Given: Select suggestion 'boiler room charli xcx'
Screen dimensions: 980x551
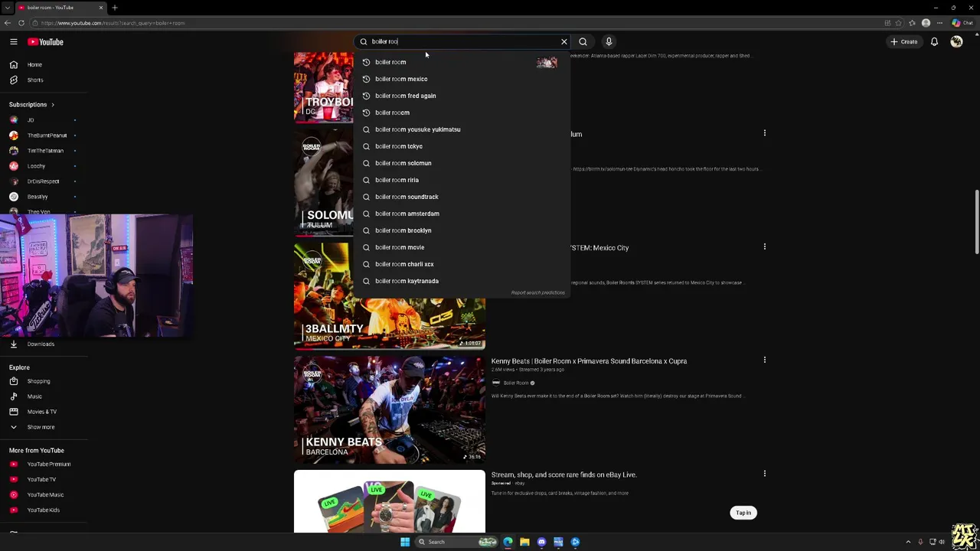Looking at the screenshot, I should 462,264.
